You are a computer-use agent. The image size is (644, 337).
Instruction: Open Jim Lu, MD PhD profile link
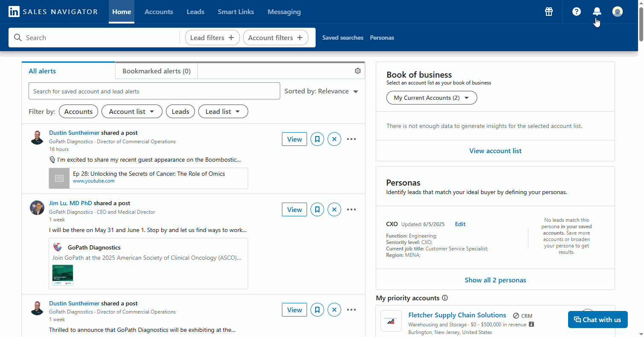[x=70, y=203]
